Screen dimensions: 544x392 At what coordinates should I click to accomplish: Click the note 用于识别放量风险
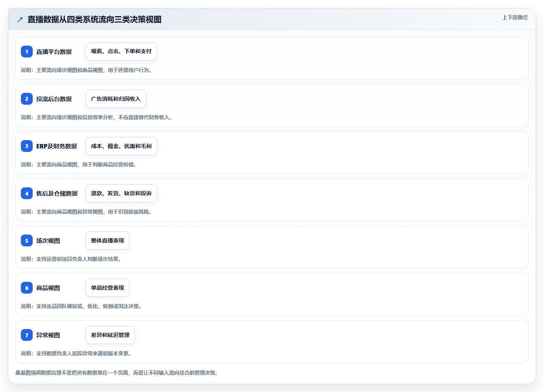pos(130,212)
